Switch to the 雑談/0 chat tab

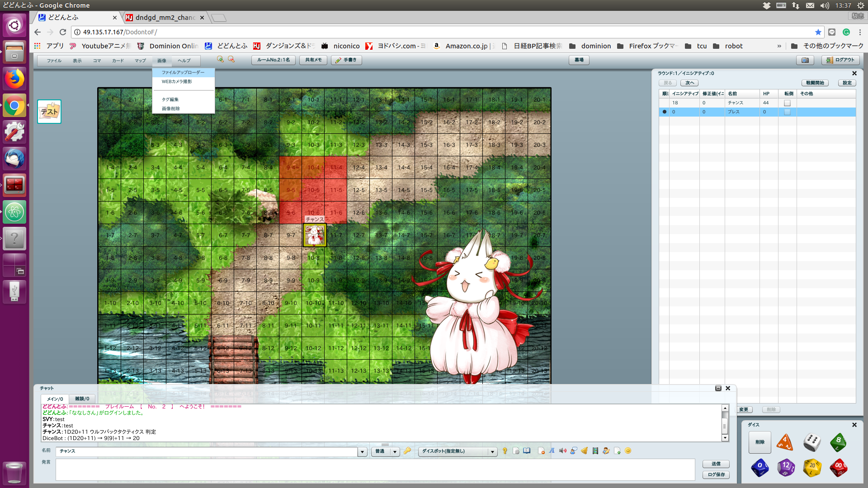pyautogui.click(x=82, y=399)
